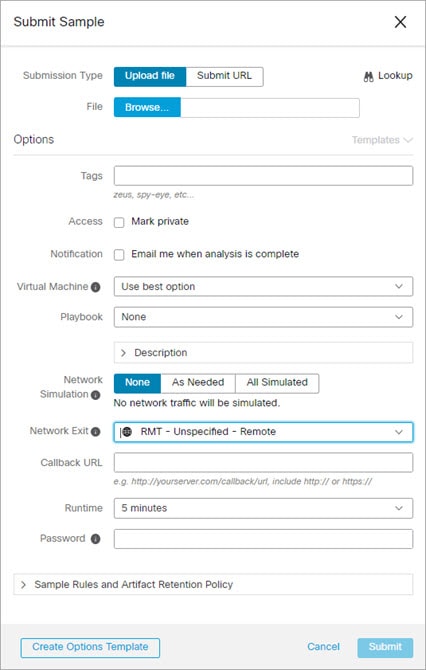Click the binoculars Lookup icon
Image resolution: width=426 pixels, height=670 pixels.
click(x=368, y=77)
